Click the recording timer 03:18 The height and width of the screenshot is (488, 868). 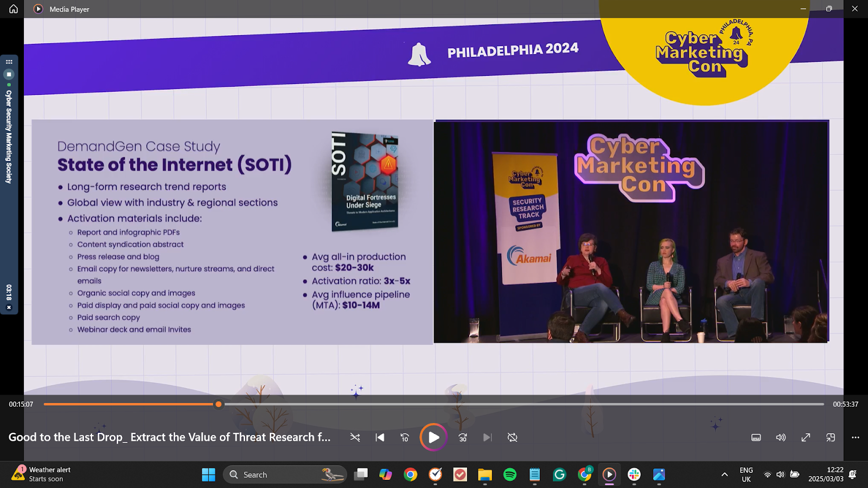[9, 292]
